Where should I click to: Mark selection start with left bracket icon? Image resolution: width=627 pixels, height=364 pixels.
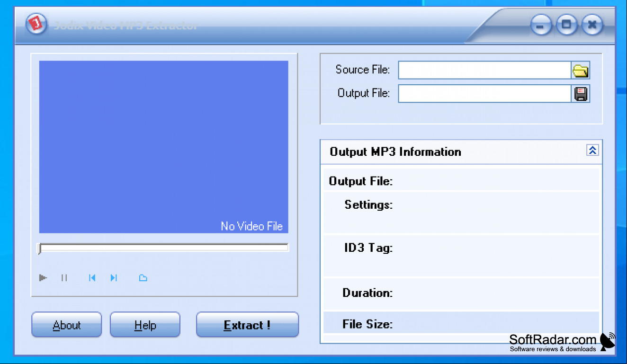click(x=92, y=278)
